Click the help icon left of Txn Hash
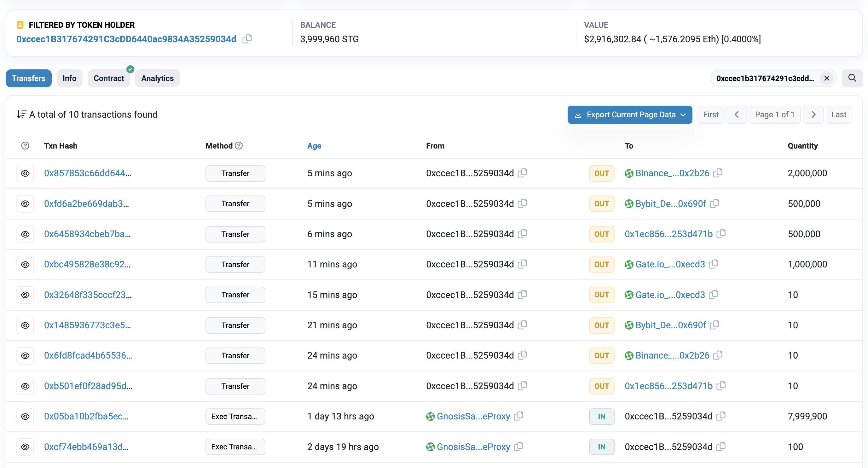Viewport: 868px width, 468px height. pos(25,146)
